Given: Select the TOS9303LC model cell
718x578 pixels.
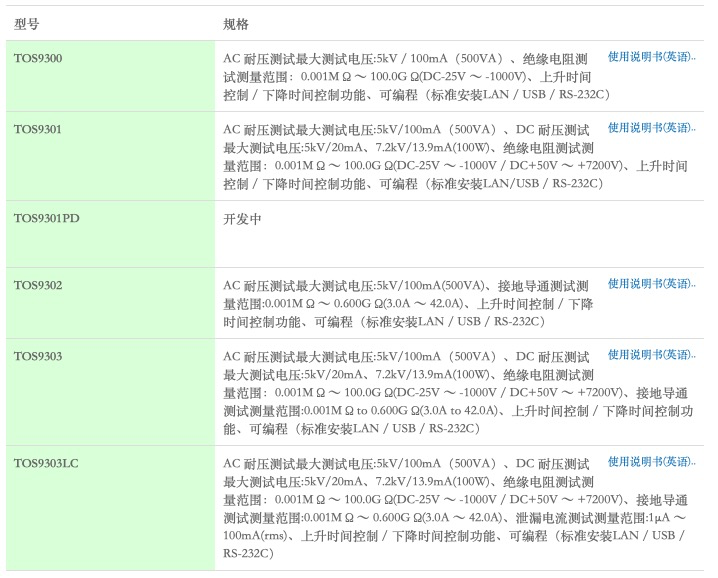Looking at the screenshot, I should [110, 508].
